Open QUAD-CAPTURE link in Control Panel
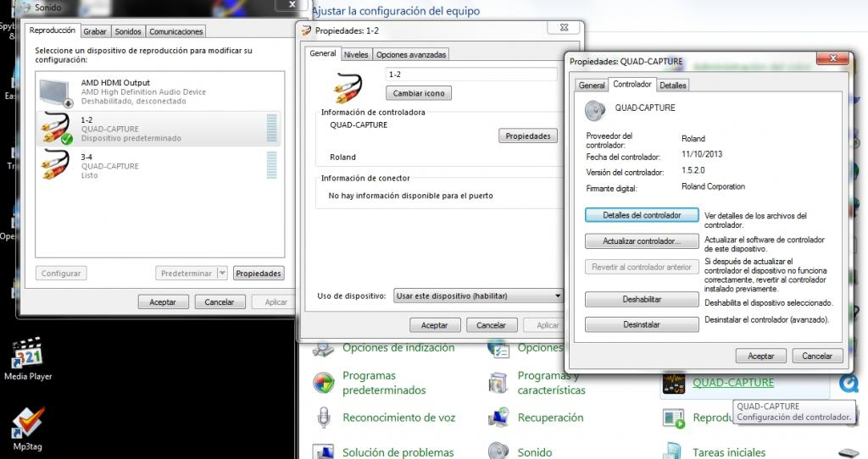The width and height of the screenshot is (868, 459). (733, 382)
